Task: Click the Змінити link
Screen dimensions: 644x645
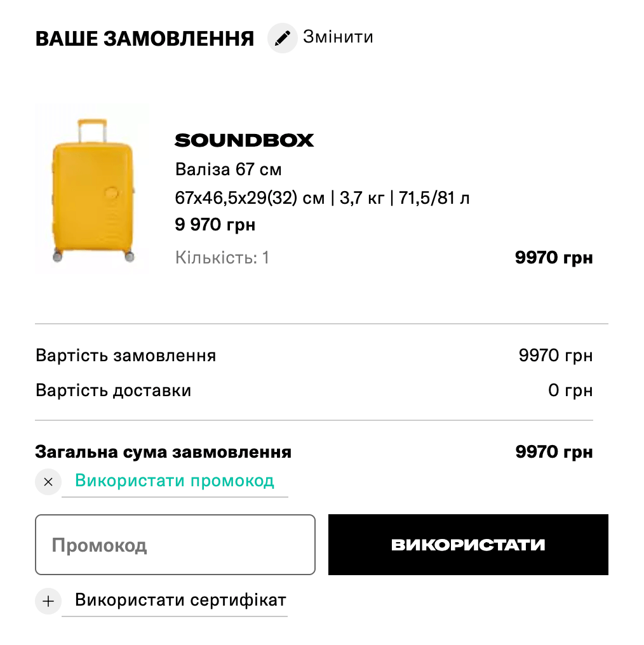Action: tap(339, 37)
